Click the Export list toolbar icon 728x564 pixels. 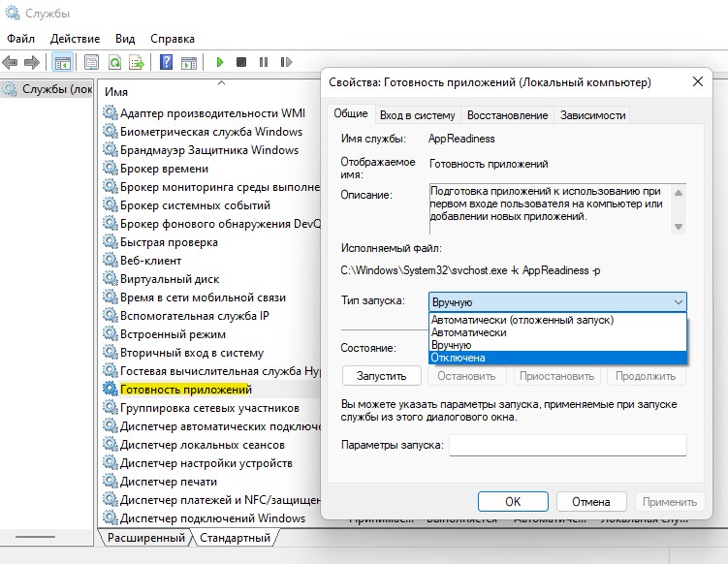tap(137, 62)
